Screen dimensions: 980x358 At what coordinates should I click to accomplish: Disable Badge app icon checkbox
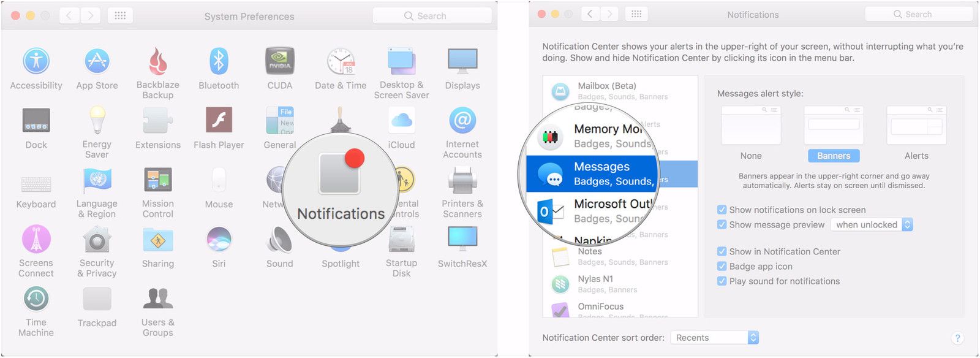click(722, 266)
